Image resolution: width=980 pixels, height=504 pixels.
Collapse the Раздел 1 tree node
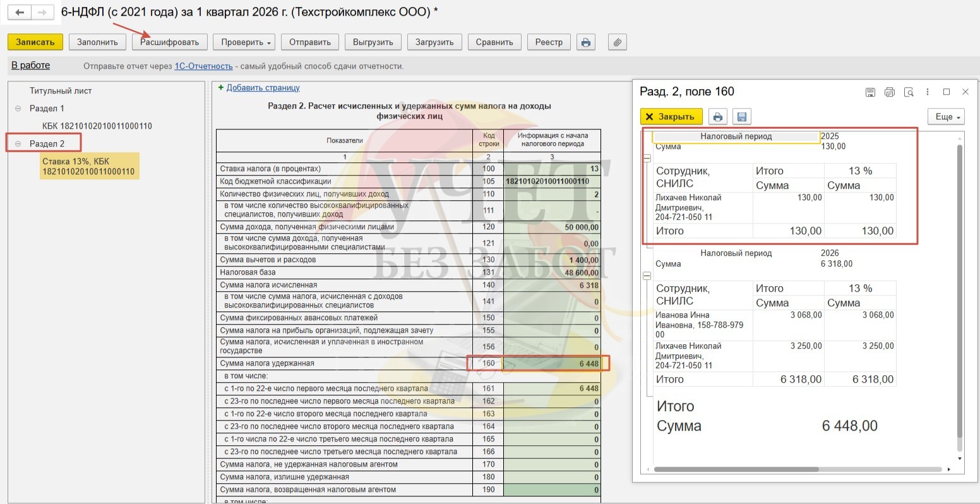pos(18,109)
